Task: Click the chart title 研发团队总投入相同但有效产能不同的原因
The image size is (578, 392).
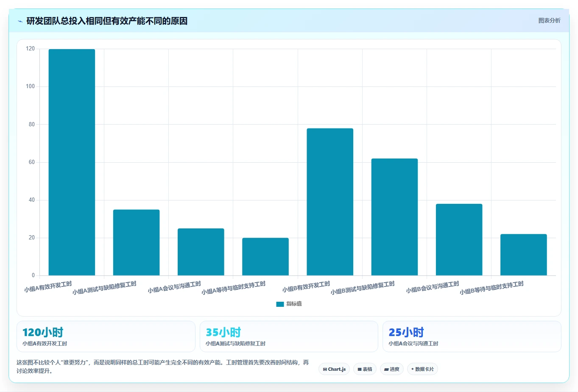Action: click(107, 21)
